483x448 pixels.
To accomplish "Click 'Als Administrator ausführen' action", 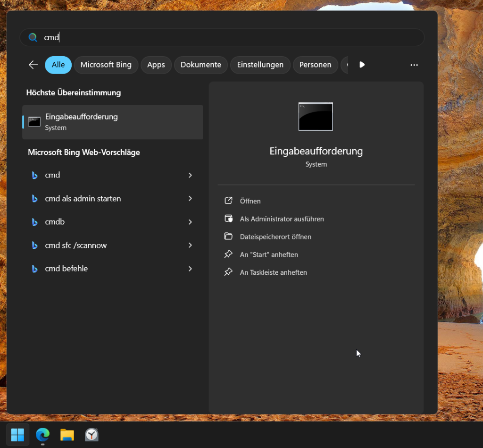I will 282,219.
